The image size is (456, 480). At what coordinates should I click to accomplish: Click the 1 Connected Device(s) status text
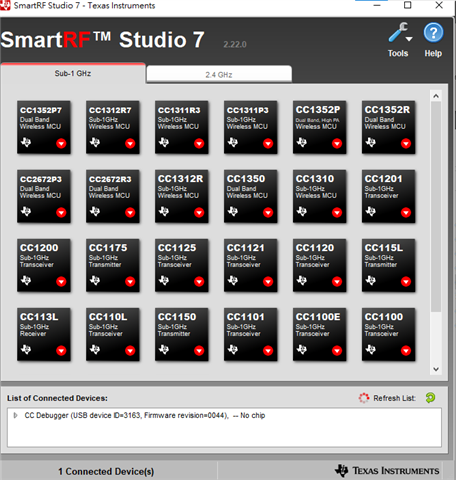click(x=106, y=471)
